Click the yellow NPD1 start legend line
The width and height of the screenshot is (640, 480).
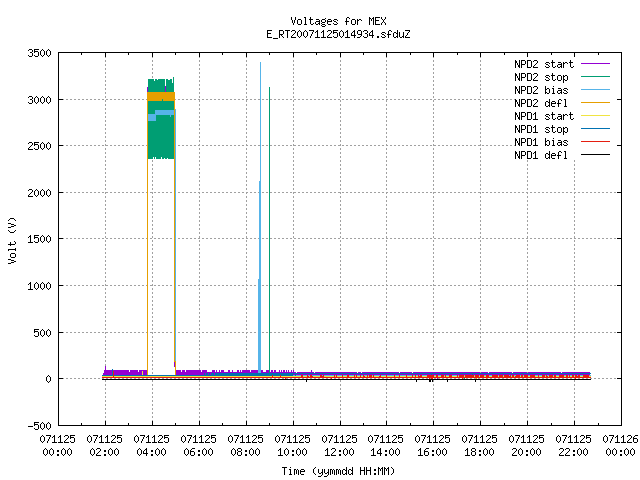click(x=595, y=116)
